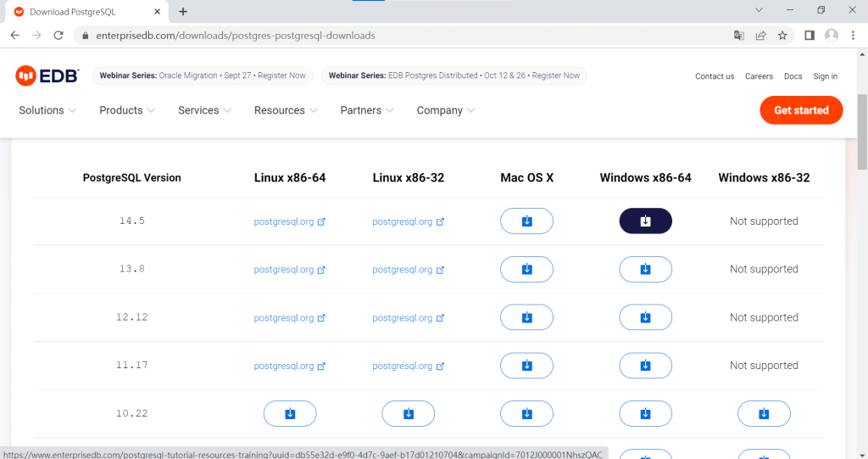This screenshot has width=868, height=459.
Task: Download PostgreSQL 10.22 for Linux x86-32
Action: coord(409,413)
